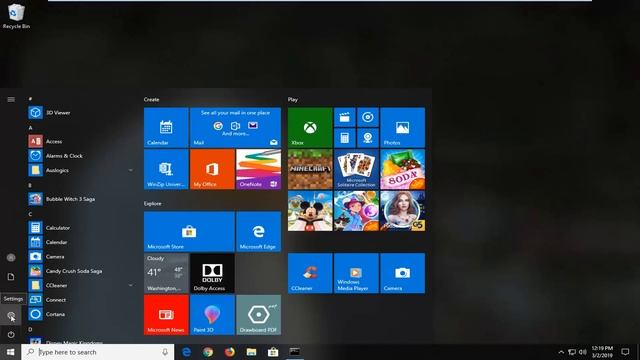The height and width of the screenshot is (360, 640).
Task: Open Microsoft Store from the taskbar
Action: click(x=273, y=352)
